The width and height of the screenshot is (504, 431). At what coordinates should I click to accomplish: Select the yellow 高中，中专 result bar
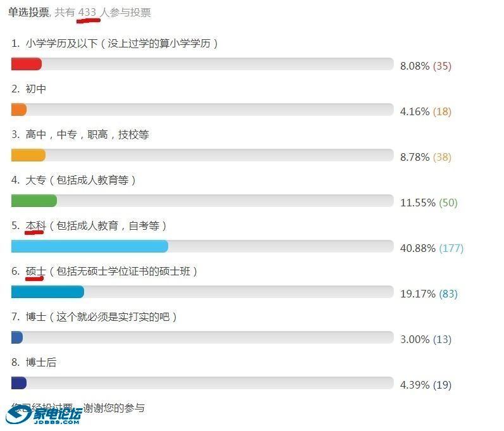(x=28, y=155)
